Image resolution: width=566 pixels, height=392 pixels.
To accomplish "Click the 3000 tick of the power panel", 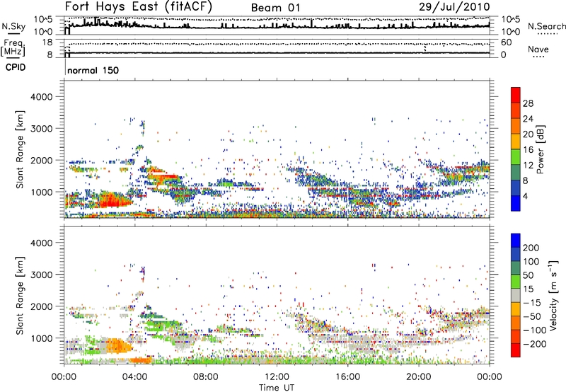I will (42, 129).
